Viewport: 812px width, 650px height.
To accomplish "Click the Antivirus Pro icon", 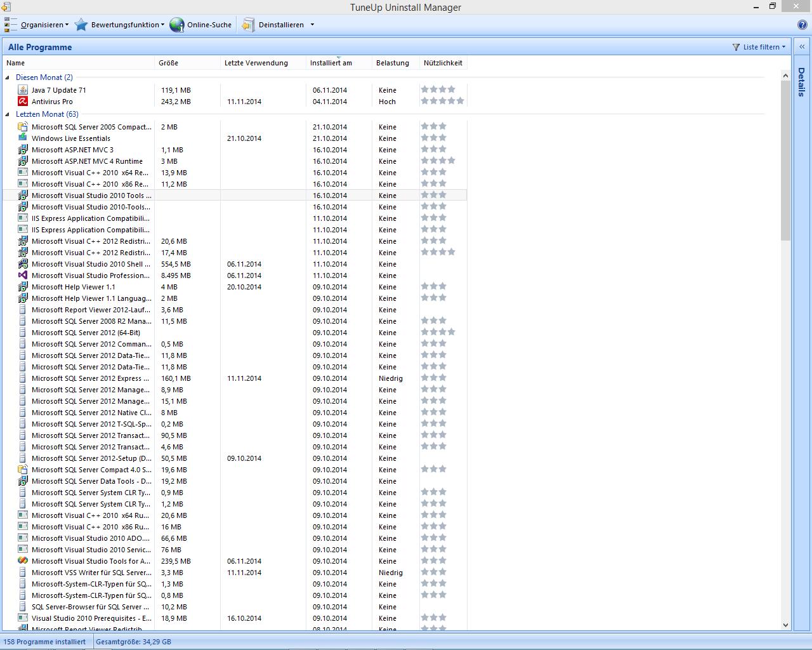I will tap(23, 102).
